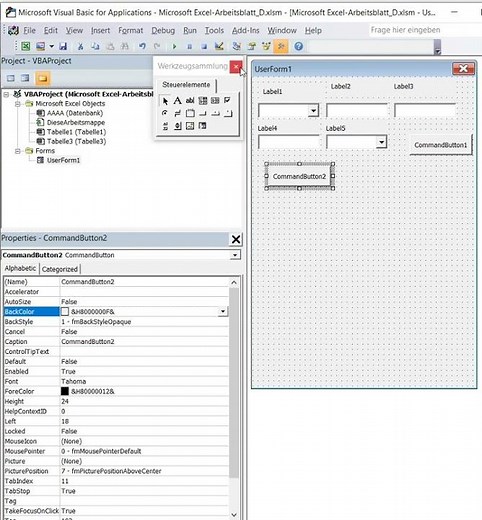Click the Break pause icon in toolbar
The width and height of the screenshot is (482, 520).
[x=189, y=46]
